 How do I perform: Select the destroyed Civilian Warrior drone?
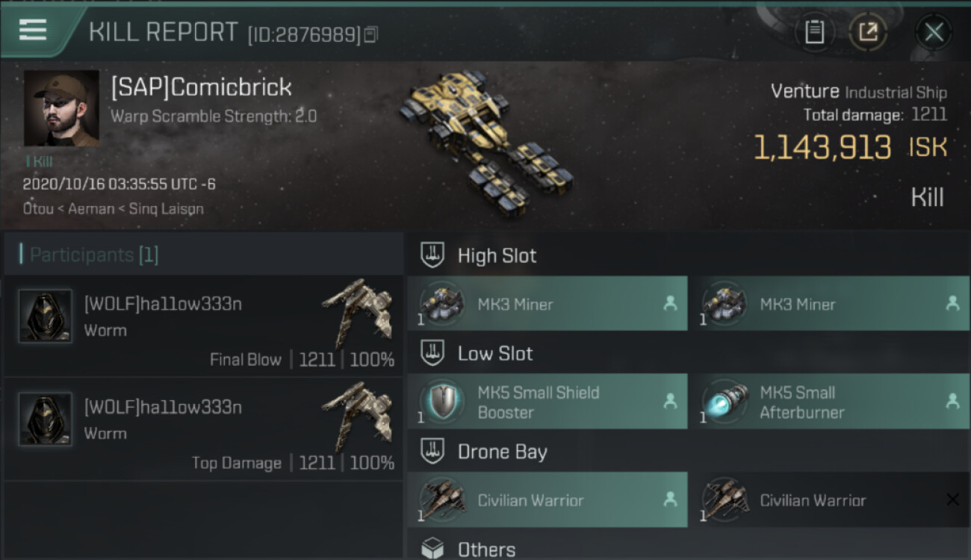(830, 500)
